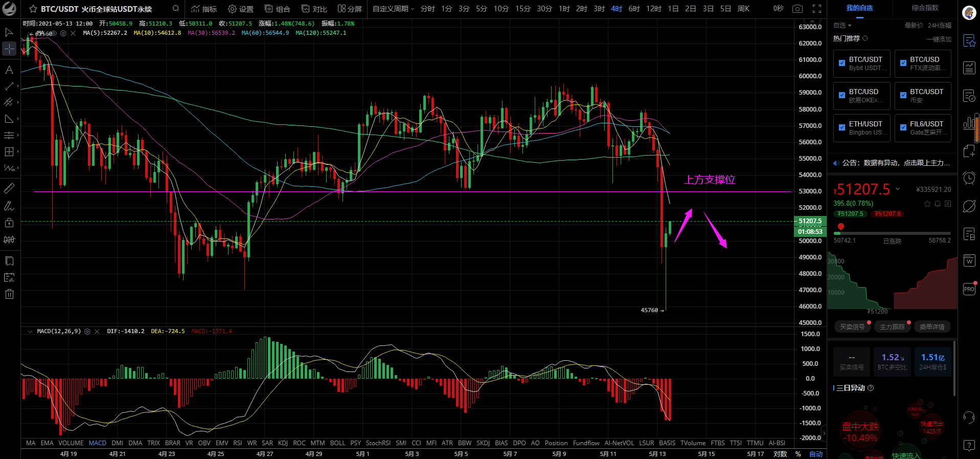
Task: Expand price dropdown next to 51207.5
Action: (898, 189)
